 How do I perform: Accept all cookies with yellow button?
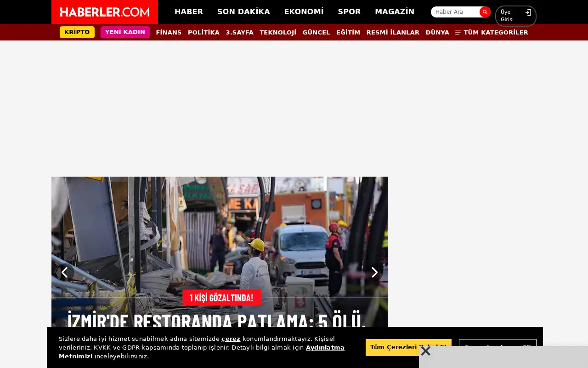408,347
